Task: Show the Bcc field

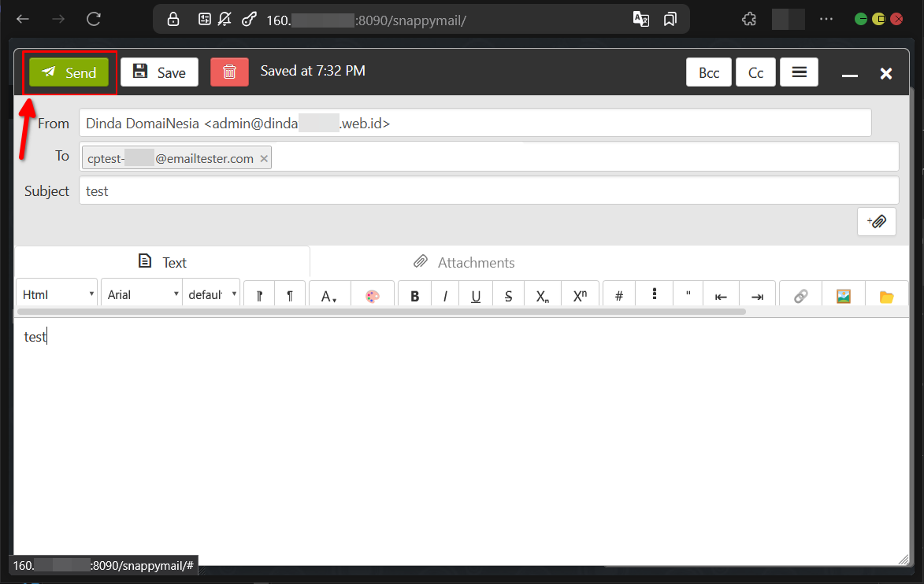Action: point(709,72)
